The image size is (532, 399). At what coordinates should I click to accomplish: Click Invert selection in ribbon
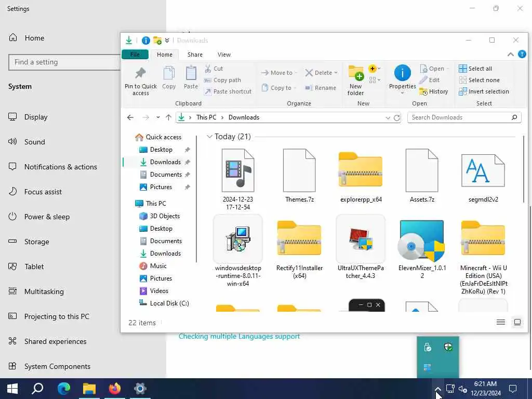pos(484,91)
